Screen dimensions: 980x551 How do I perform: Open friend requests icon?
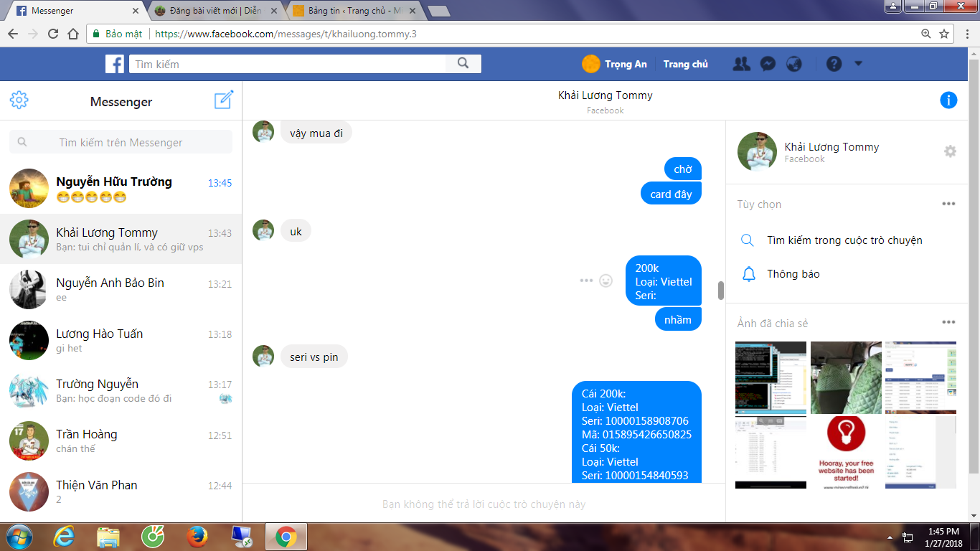(741, 64)
